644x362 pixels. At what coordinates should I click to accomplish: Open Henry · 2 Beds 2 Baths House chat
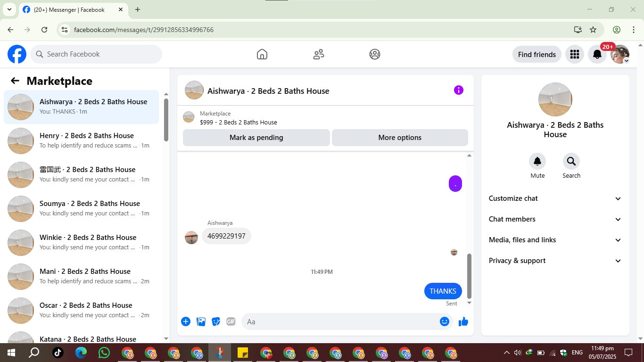pos(82,140)
